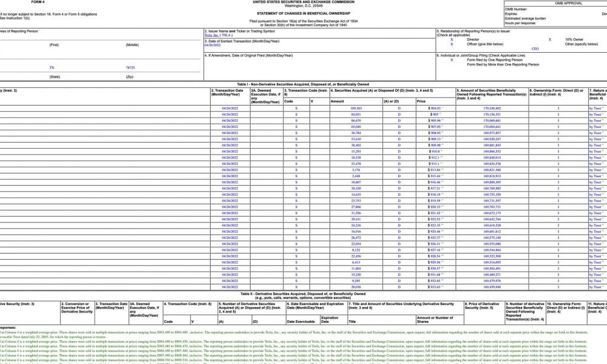Open the Tesla, Inc. issuer link
Image resolution: width=607 pixels, height=364 pixels.
click(212, 35)
